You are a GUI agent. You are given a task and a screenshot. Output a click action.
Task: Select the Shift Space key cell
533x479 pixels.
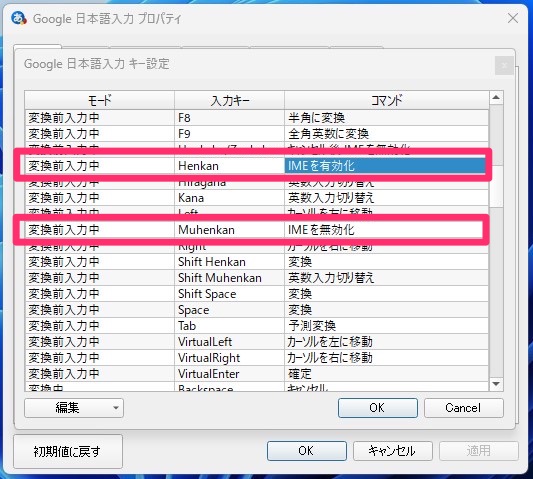229,294
